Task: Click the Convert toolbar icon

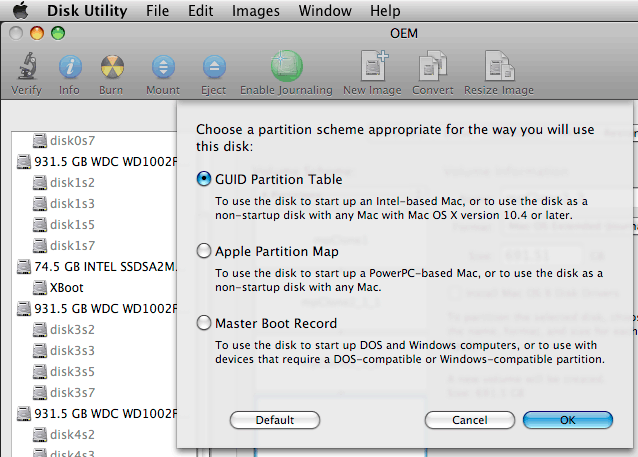Action: pyautogui.click(x=433, y=66)
